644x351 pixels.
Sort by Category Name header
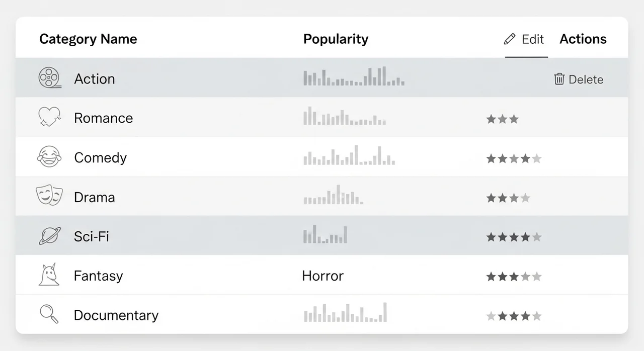point(88,39)
